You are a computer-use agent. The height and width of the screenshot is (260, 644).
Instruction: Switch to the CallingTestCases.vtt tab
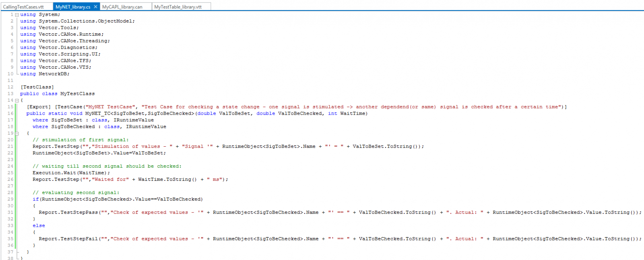(23, 7)
